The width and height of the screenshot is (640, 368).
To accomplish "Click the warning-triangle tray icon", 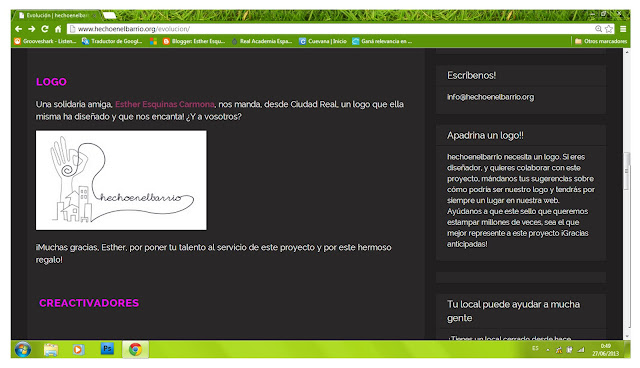I will [559, 350].
